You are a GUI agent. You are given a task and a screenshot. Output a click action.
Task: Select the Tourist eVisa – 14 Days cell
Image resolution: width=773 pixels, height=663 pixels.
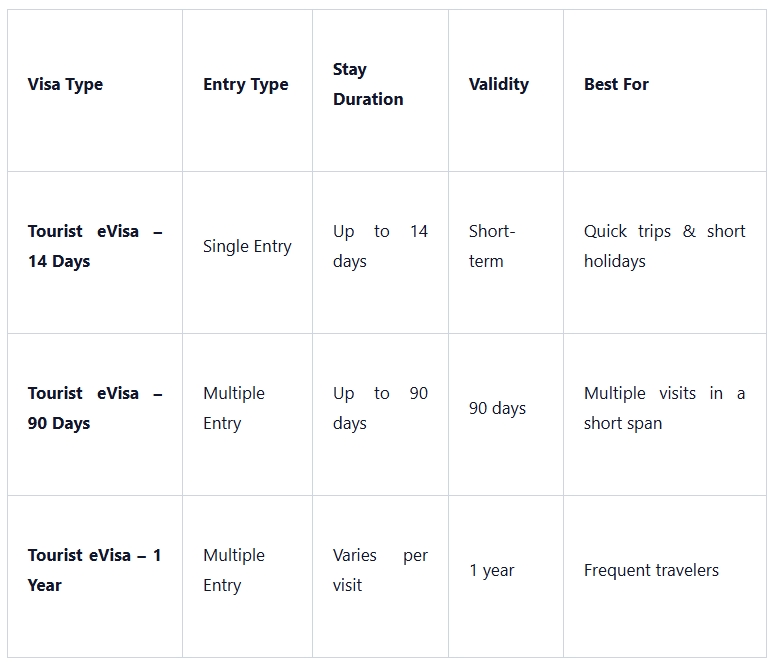pos(94,246)
